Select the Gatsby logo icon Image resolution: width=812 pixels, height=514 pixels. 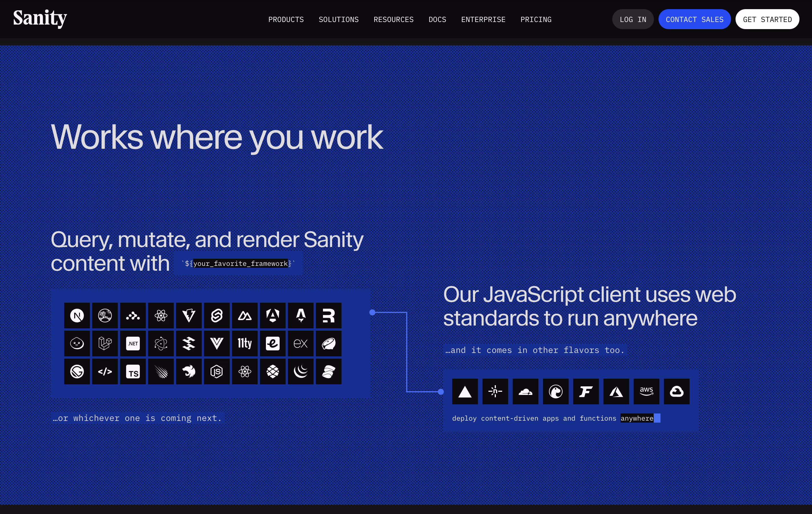click(x=77, y=372)
